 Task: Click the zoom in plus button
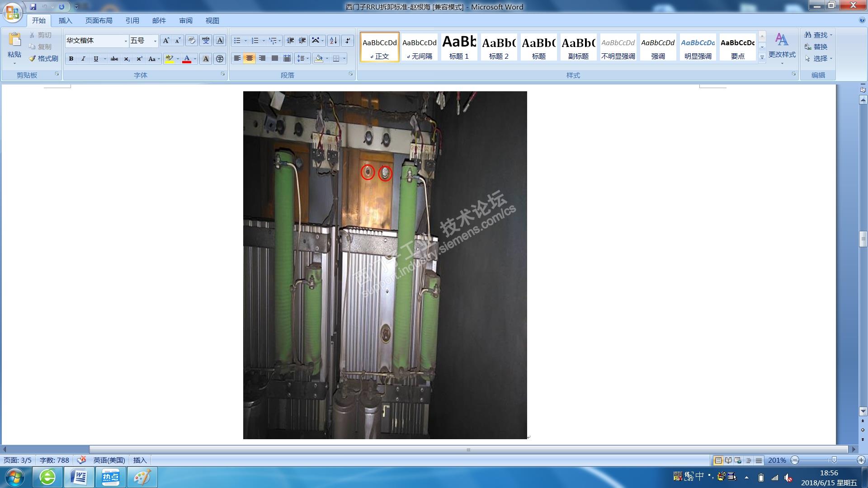(x=861, y=460)
